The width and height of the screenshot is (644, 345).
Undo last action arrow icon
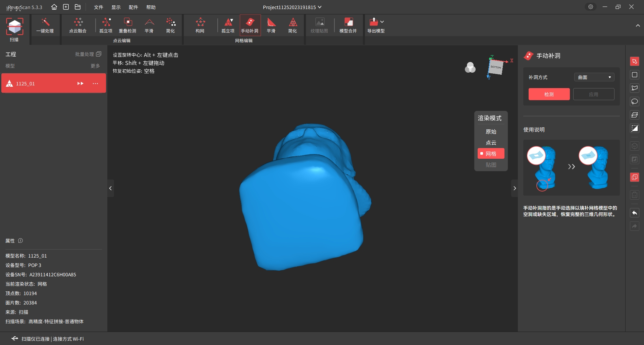coord(635,213)
